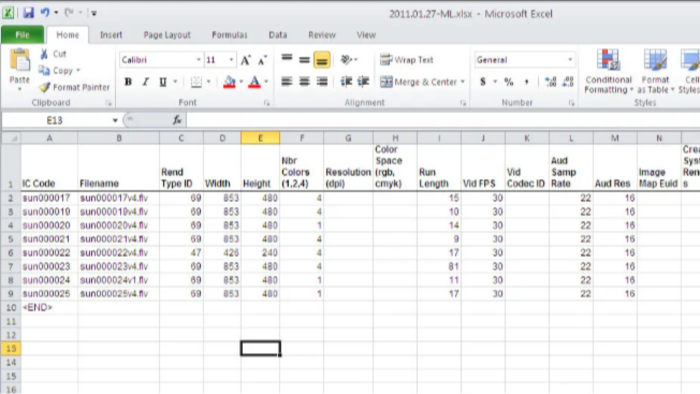Select cell containing sun000022v4.flv
The height and width of the screenshot is (394, 700).
pos(118,253)
